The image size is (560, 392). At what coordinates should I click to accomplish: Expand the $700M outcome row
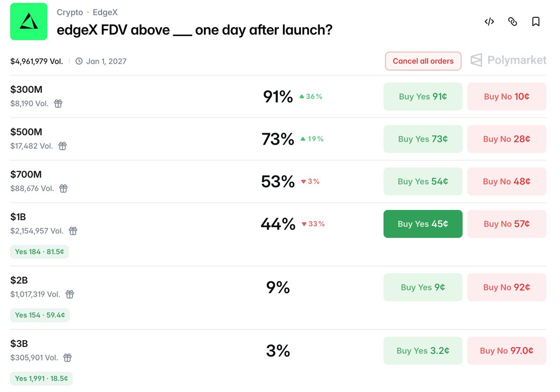(x=140, y=181)
